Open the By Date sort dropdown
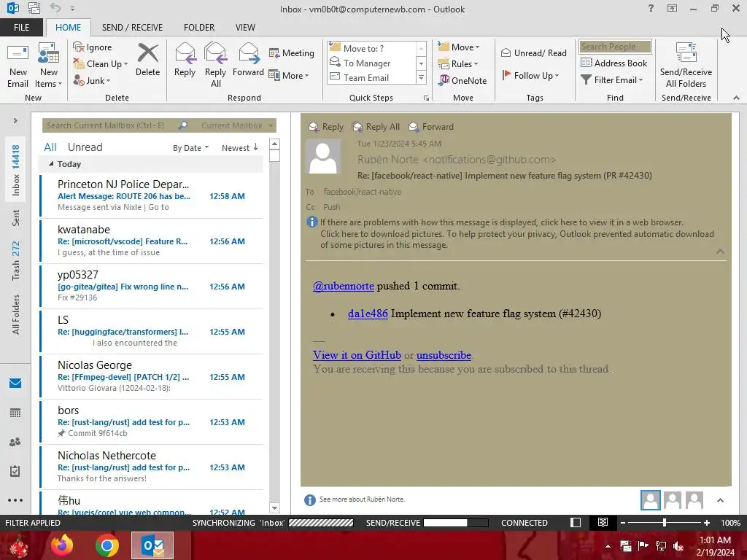This screenshot has width=747, height=560. pos(190,148)
